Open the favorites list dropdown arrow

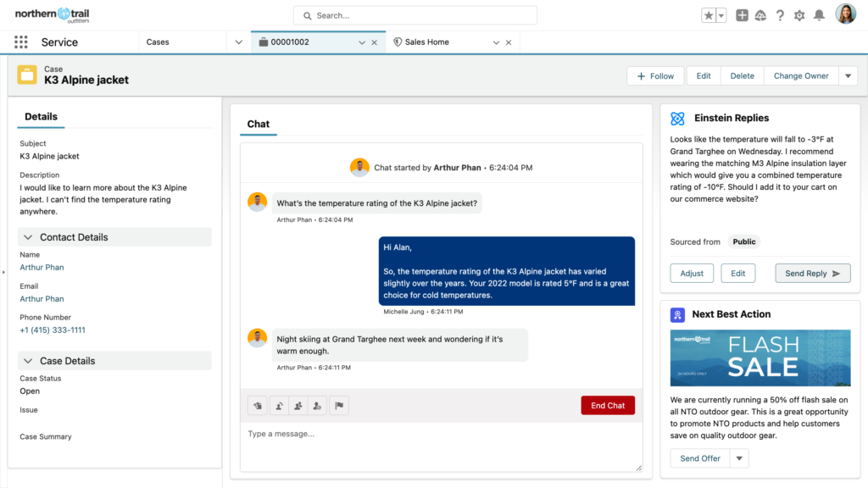pos(721,15)
